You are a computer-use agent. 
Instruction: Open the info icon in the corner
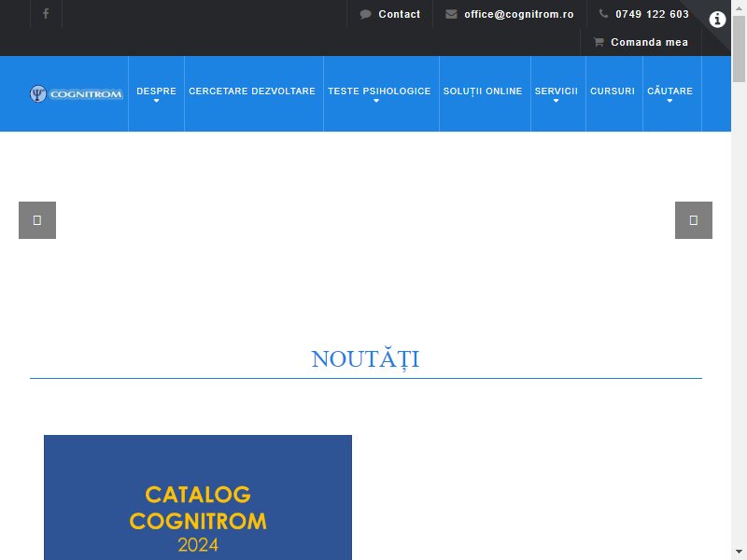[x=717, y=20]
